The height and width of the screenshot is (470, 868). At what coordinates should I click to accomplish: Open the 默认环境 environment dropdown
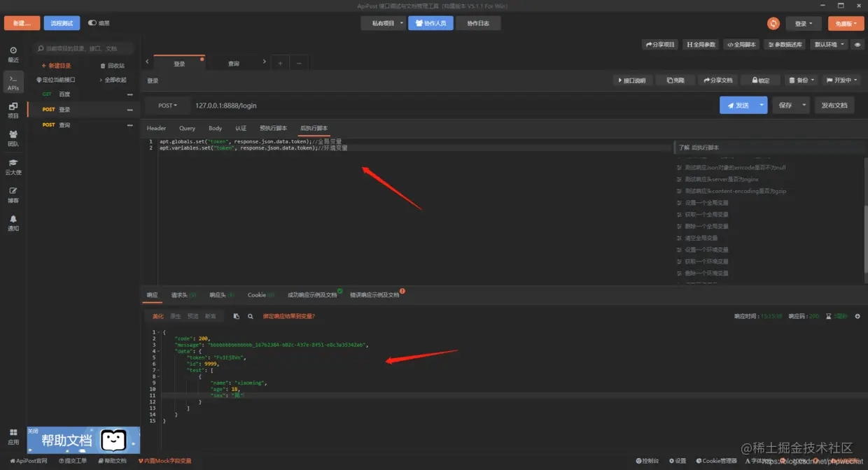coord(829,44)
